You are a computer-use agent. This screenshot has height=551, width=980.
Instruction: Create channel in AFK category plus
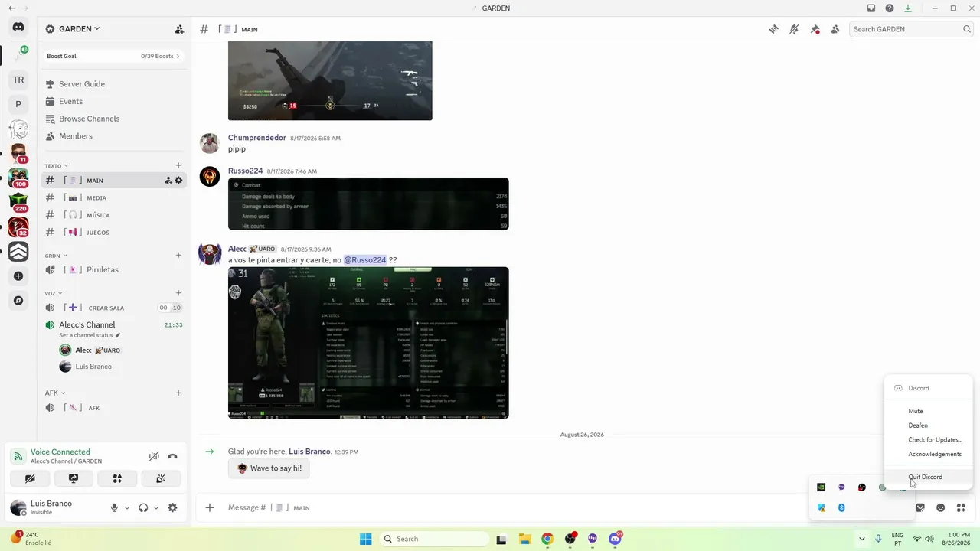(x=178, y=393)
